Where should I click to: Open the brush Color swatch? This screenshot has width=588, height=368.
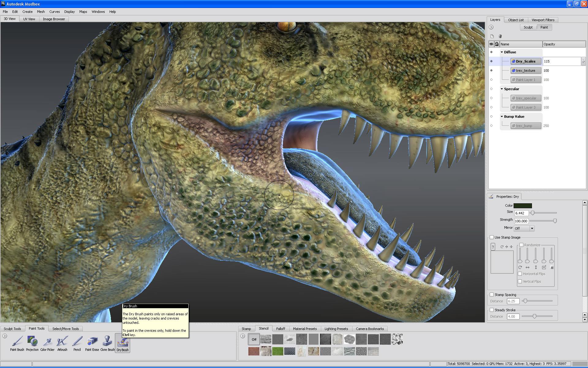[522, 205]
